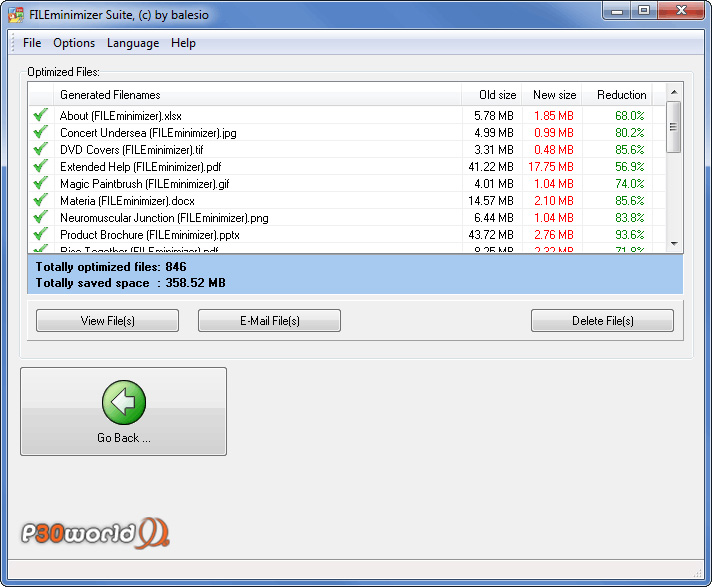Sort by Old size column header
Image resolution: width=712 pixels, height=587 pixels.
click(x=491, y=95)
